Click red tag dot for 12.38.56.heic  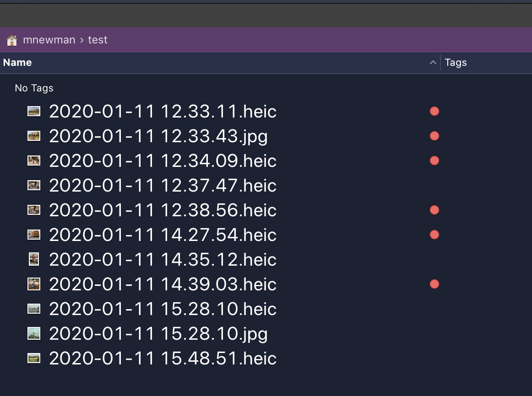coord(434,210)
